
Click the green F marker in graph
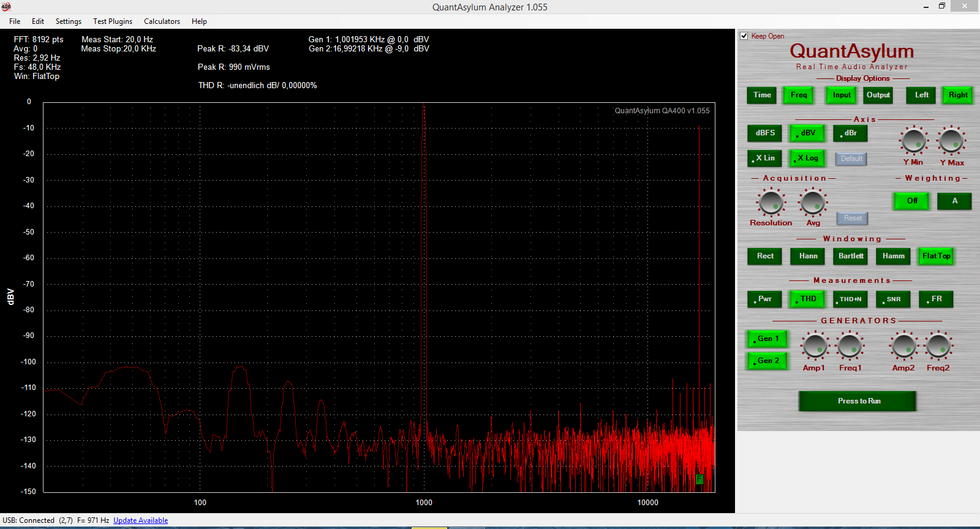tap(699, 479)
